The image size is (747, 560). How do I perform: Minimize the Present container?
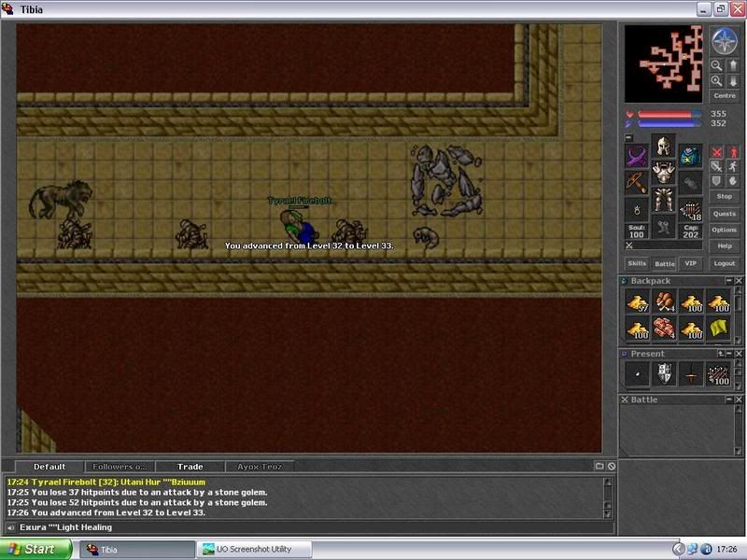(729, 354)
